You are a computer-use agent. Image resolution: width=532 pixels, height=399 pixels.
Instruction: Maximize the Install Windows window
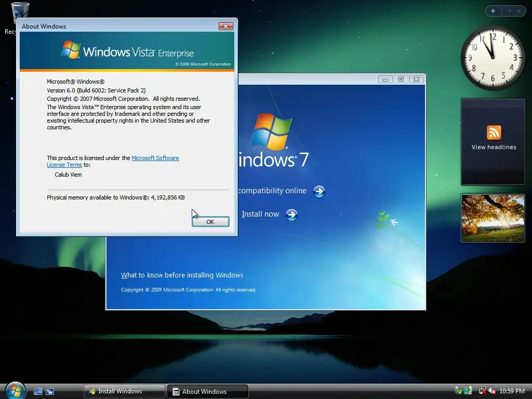pos(401,79)
